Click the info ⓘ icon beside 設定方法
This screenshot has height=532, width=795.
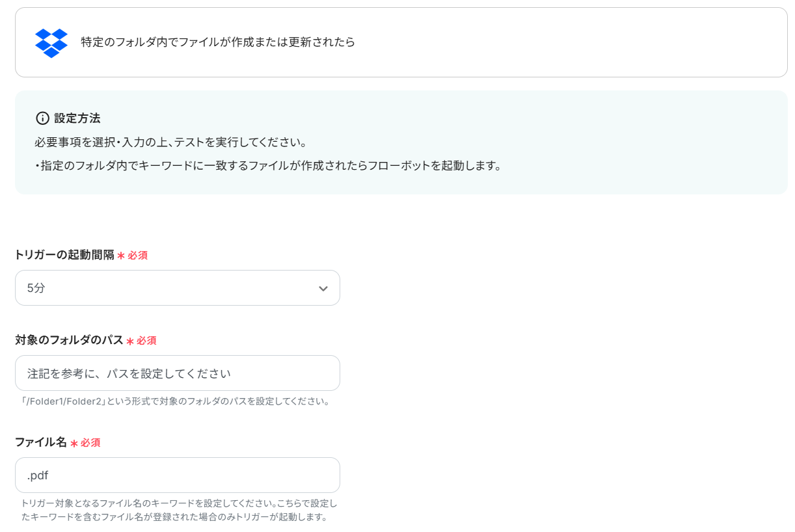42,118
